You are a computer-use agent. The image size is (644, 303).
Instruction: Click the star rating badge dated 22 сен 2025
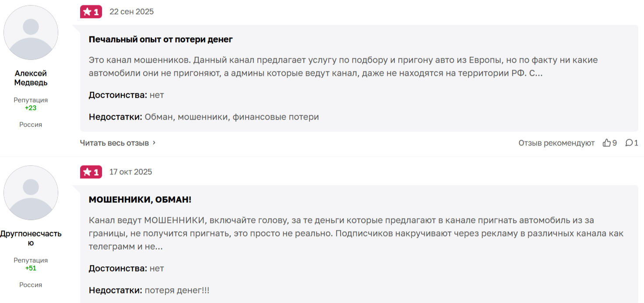[x=91, y=12]
